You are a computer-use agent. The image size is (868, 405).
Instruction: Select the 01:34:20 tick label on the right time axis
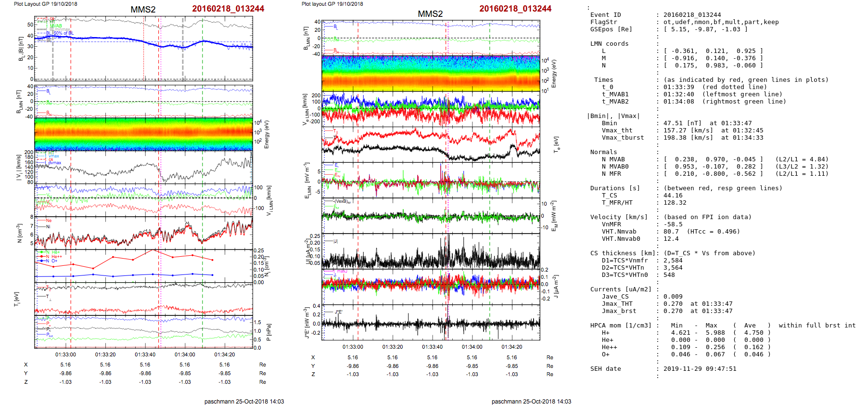tap(511, 347)
